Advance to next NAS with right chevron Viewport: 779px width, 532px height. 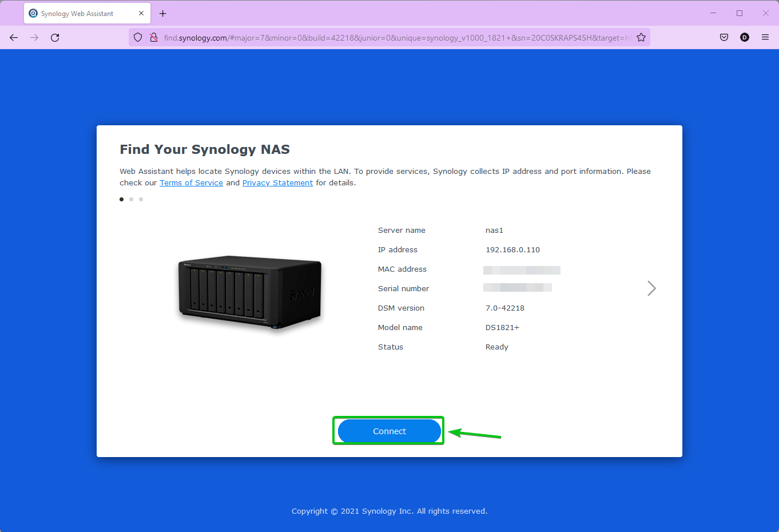651,288
